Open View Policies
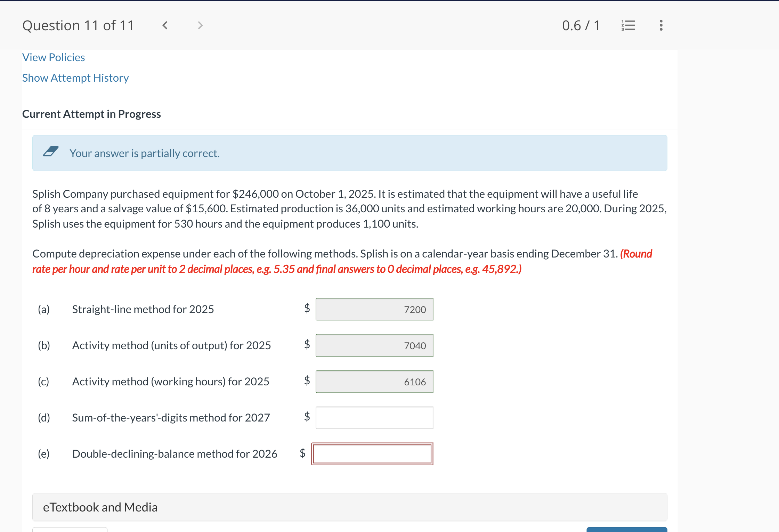The width and height of the screenshot is (779, 532). pos(53,57)
